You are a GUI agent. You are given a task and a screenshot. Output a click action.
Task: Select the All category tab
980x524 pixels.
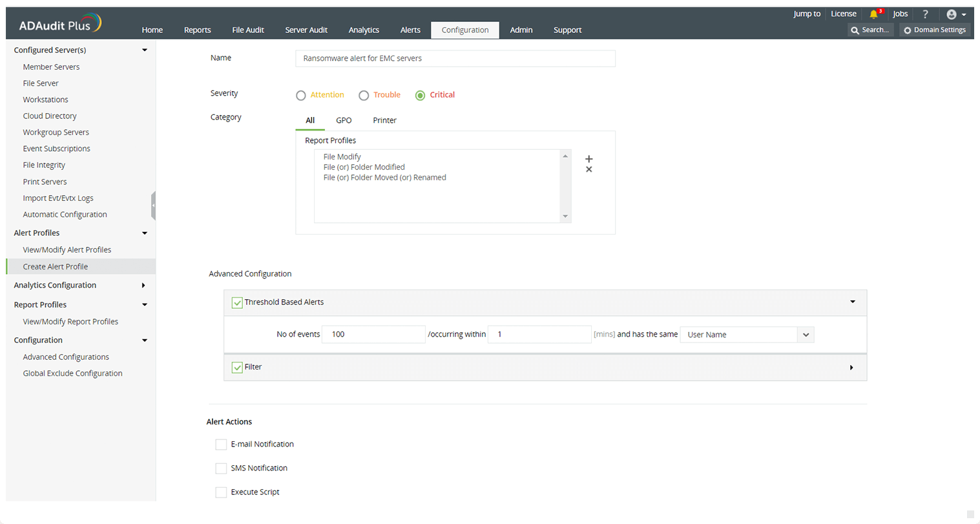click(310, 120)
